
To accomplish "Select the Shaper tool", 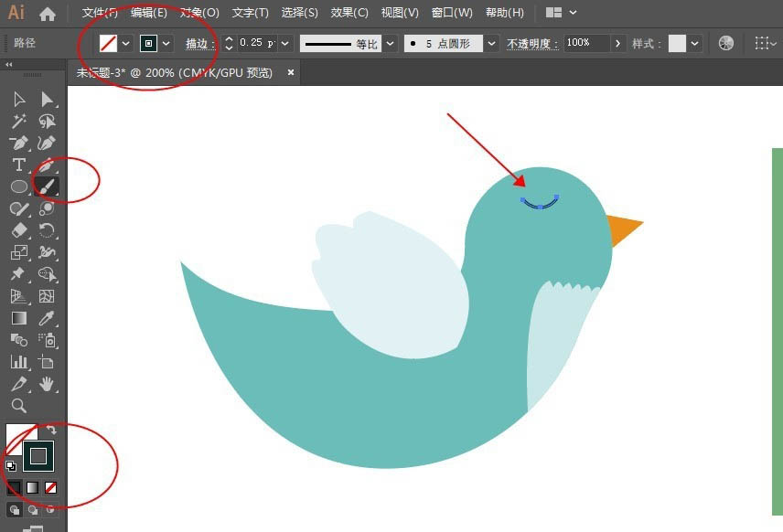I will (19, 208).
